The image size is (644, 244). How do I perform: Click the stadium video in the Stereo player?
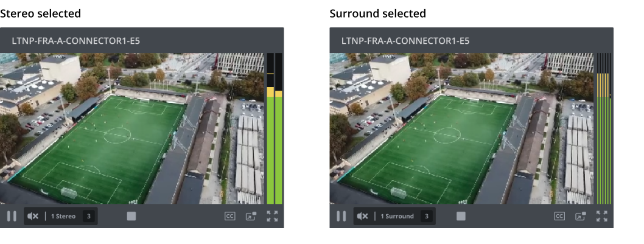click(132, 128)
